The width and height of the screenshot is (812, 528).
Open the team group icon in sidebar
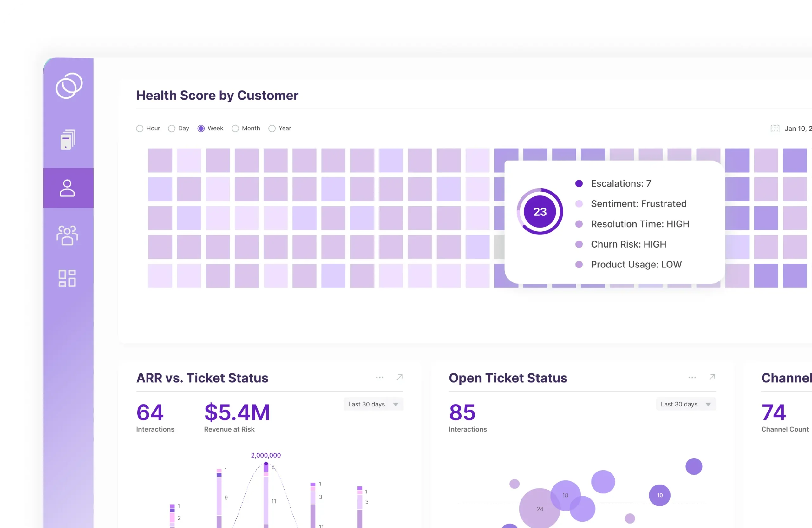67,235
